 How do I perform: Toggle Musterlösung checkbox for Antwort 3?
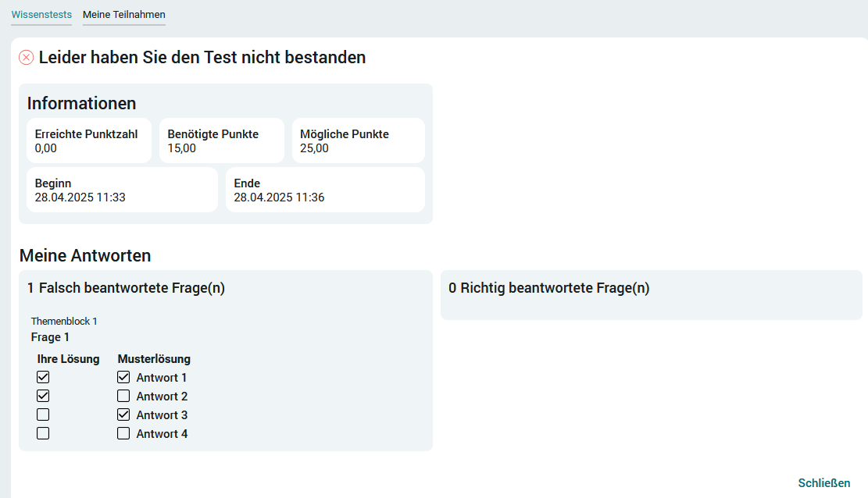click(x=123, y=415)
